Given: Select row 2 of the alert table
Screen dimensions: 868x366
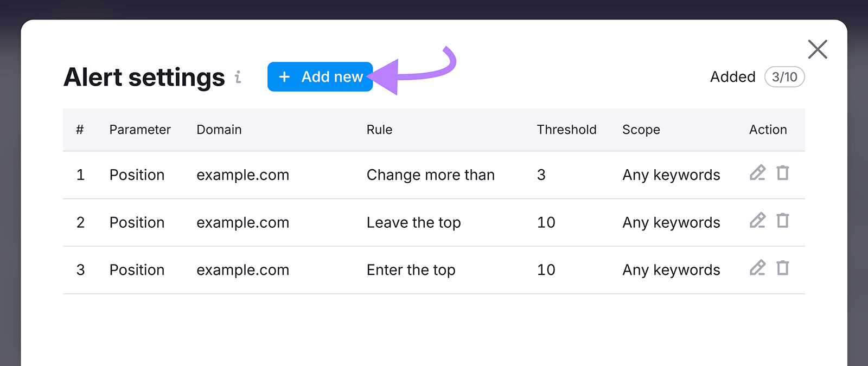Looking at the screenshot, I should (380, 222).
